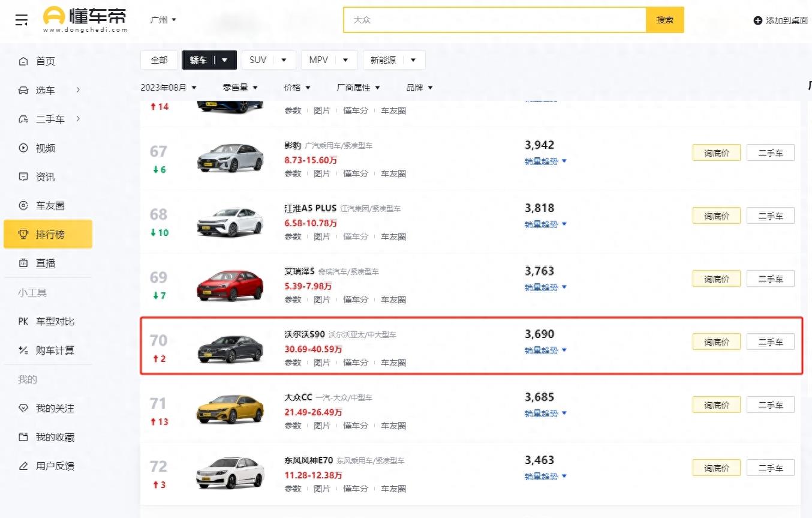Image resolution: width=812 pixels, height=518 pixels.
Task: Open the Dongchedi logo homepage
Action: 85,19
